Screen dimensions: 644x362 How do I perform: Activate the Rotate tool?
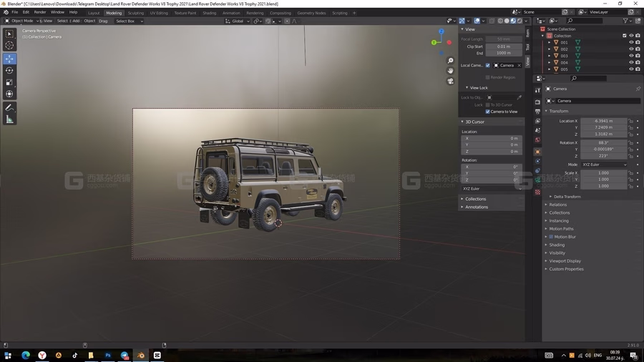[9, 71]
